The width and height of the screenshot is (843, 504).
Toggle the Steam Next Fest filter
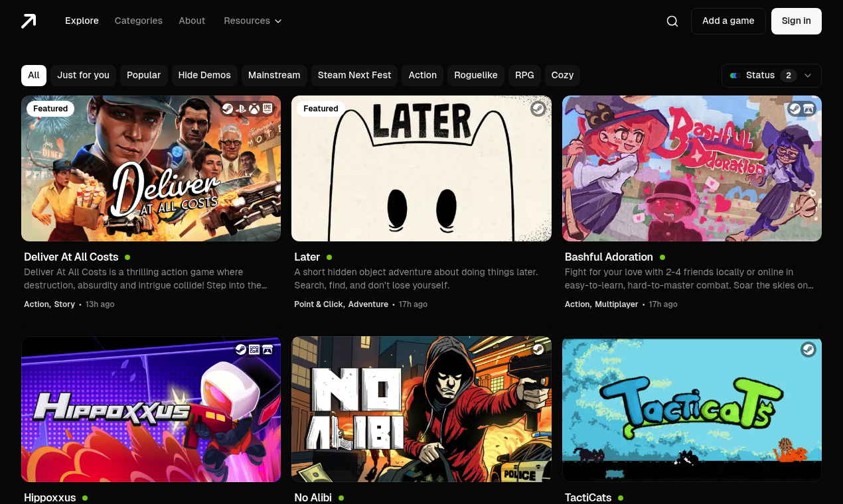pyautogui.click(x=354, y=76)
